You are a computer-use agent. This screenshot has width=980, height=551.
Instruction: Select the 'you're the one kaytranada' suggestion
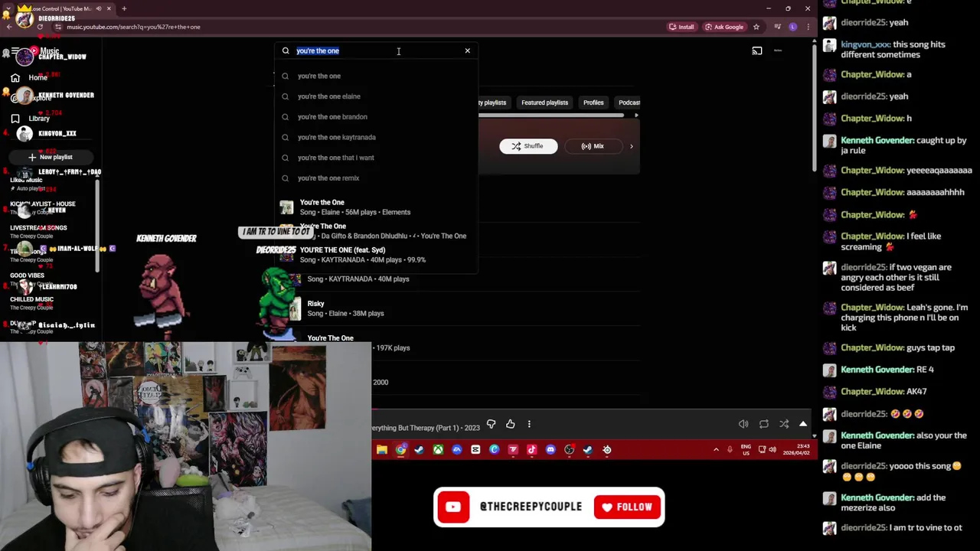coord(377,137)
